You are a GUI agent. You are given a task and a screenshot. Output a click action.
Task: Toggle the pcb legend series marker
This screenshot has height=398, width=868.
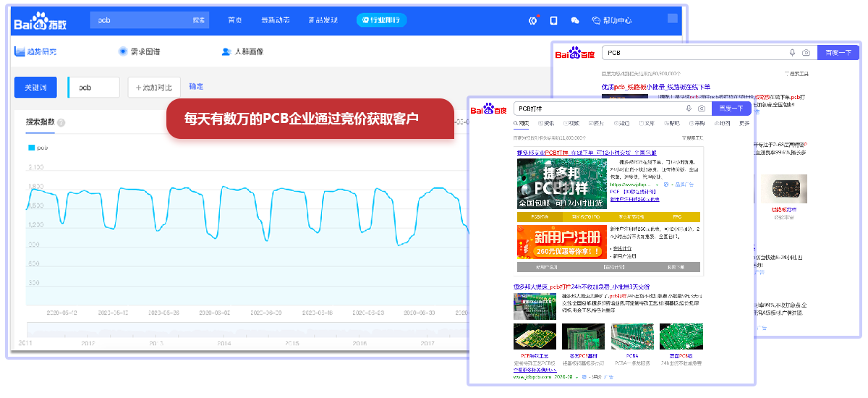pyautogui.click(x=32, y=148)
